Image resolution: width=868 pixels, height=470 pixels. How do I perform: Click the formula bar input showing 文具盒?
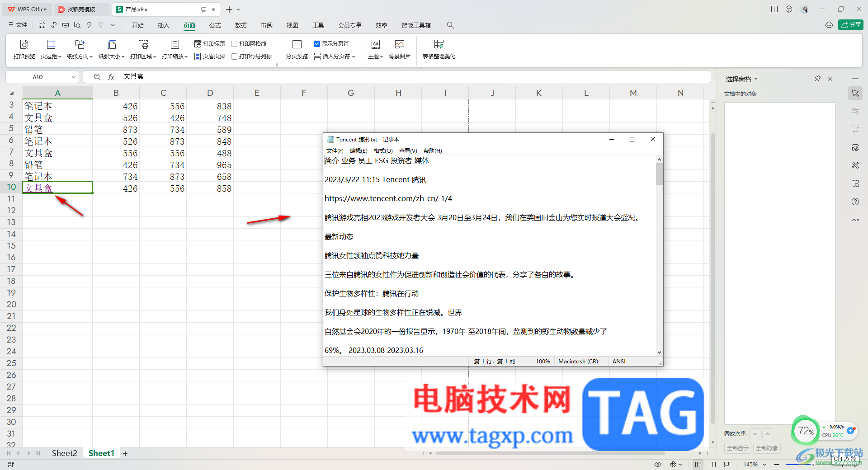click(x=415, y=77)
